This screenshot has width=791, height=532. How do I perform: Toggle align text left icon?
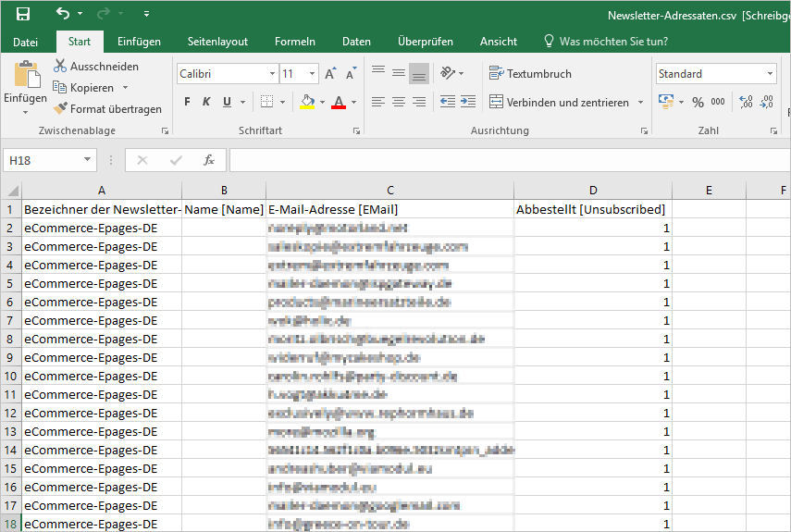coord(378,102)
